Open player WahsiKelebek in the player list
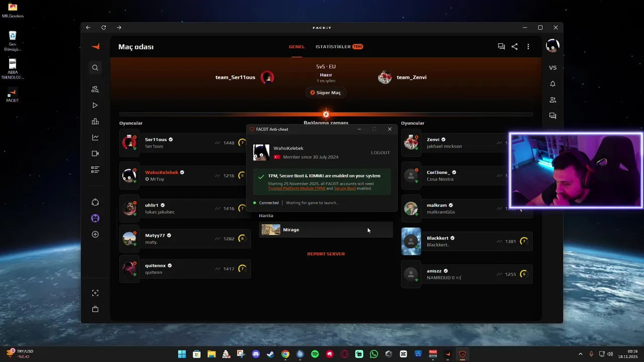644x362 pixels. [x=185, y=175]
